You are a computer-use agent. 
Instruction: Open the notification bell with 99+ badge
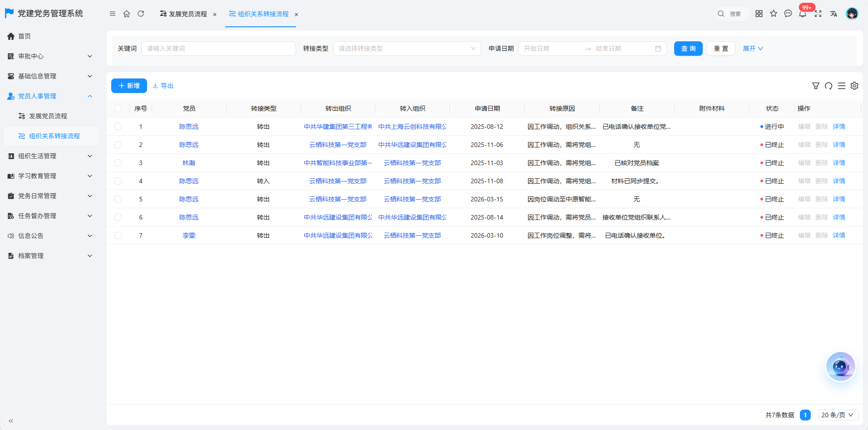click(803, 14)
